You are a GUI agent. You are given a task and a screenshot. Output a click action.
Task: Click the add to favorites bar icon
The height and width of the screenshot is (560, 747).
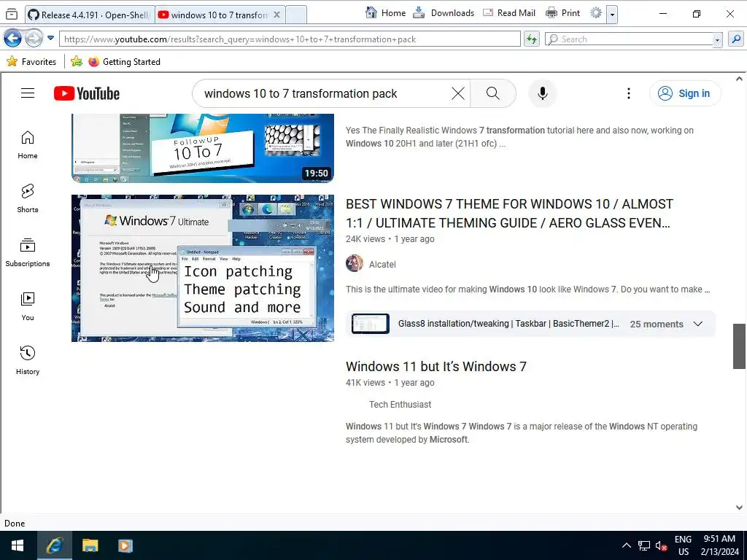click(x=76, y=61)
